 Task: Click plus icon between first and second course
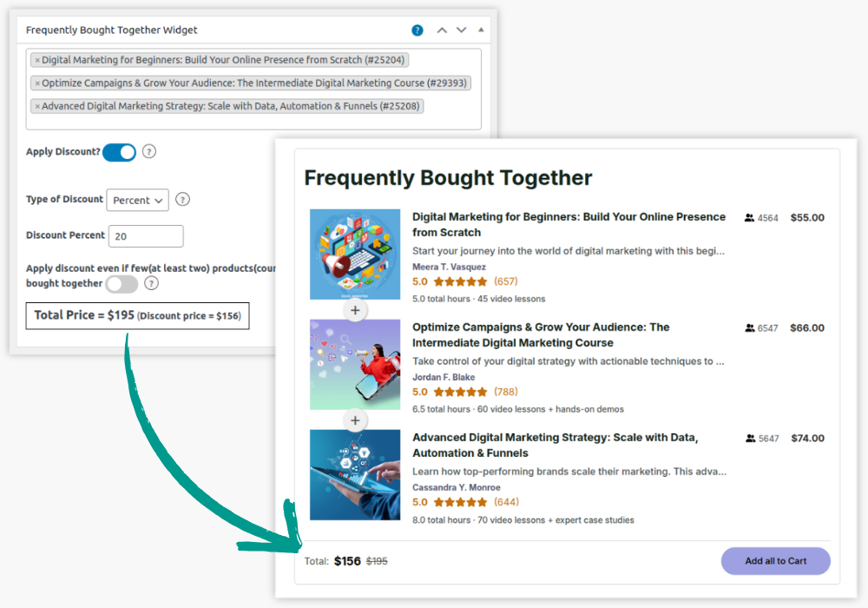coord(355,310)
